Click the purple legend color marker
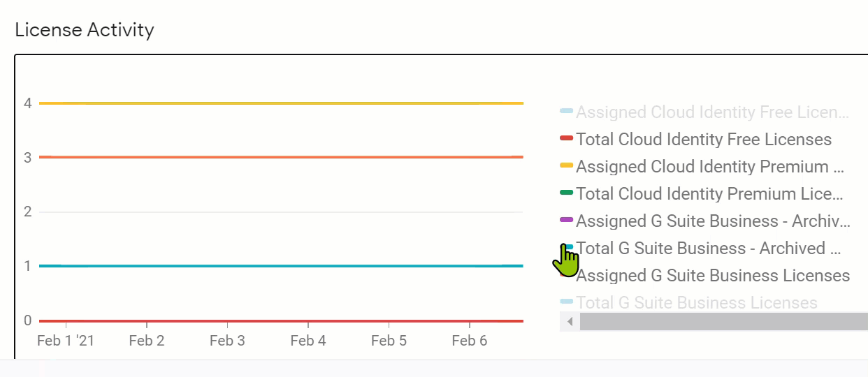The width and height of the screenshot is (868, 377). coord(567,220)
